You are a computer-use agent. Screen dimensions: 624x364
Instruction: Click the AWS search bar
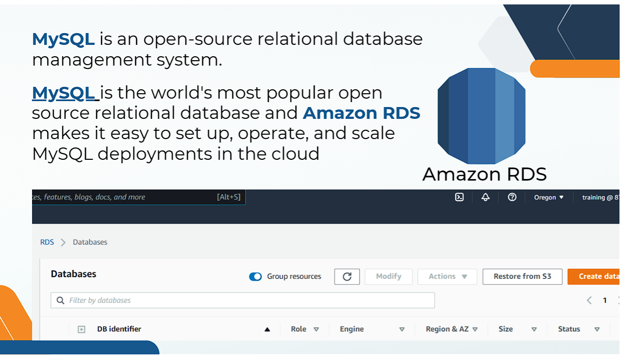click(139, 197)
